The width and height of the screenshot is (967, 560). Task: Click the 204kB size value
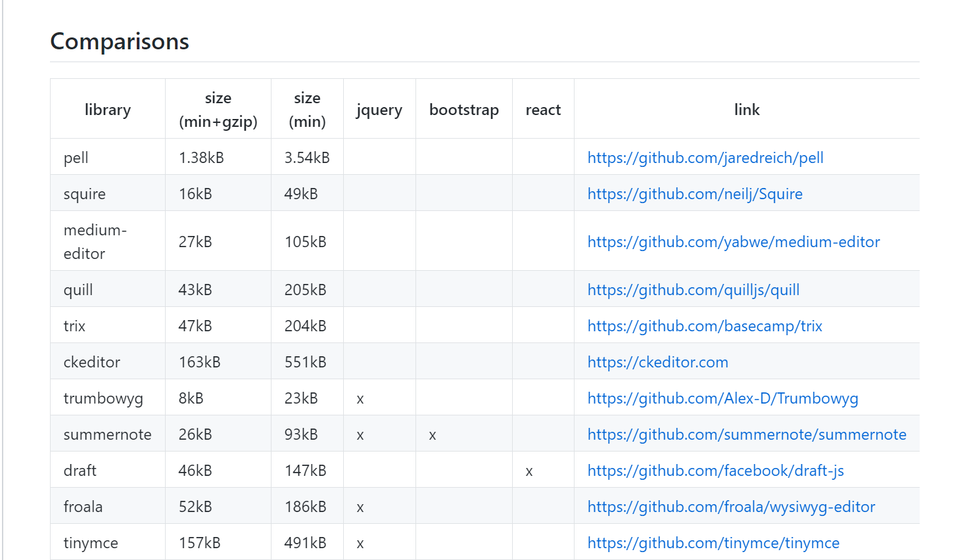pos(306,326)
